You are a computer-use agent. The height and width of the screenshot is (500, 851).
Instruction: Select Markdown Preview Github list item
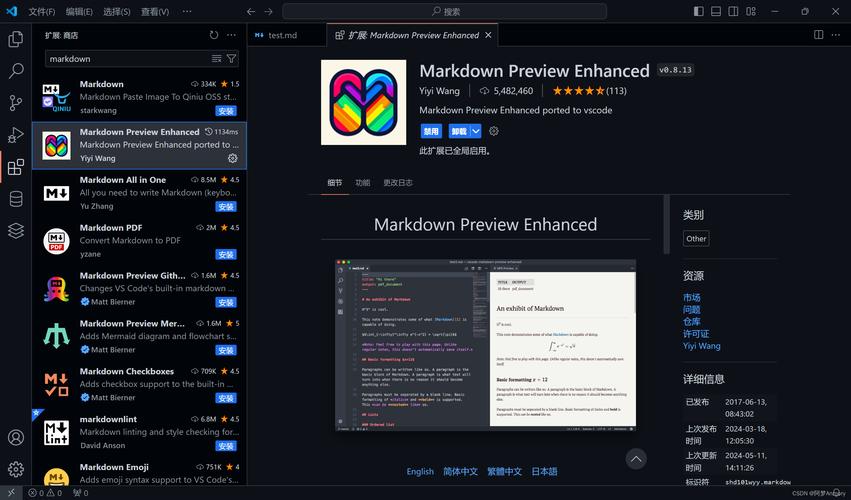(139, 289)
